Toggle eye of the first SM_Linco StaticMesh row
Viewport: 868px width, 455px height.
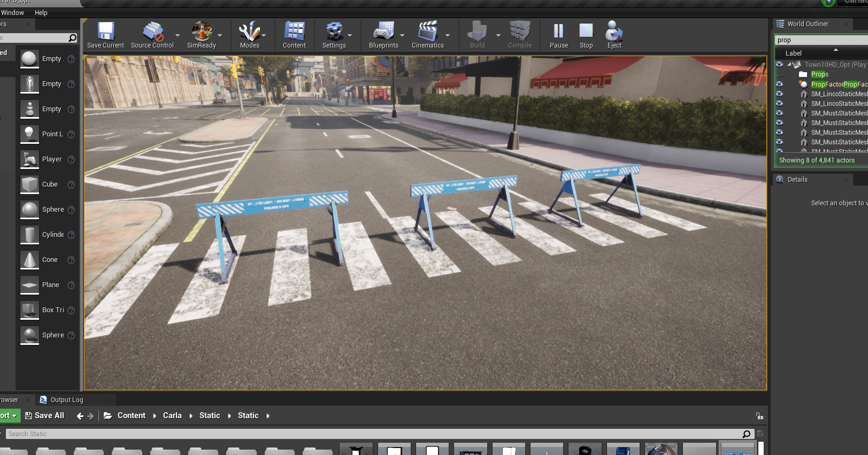coord(779,94)
